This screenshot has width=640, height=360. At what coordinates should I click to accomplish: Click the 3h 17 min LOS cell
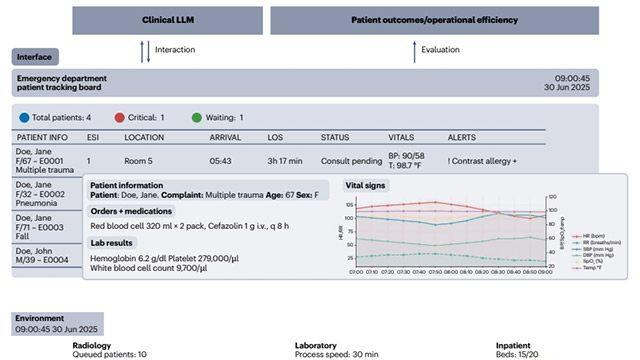[x=285, y=161]
